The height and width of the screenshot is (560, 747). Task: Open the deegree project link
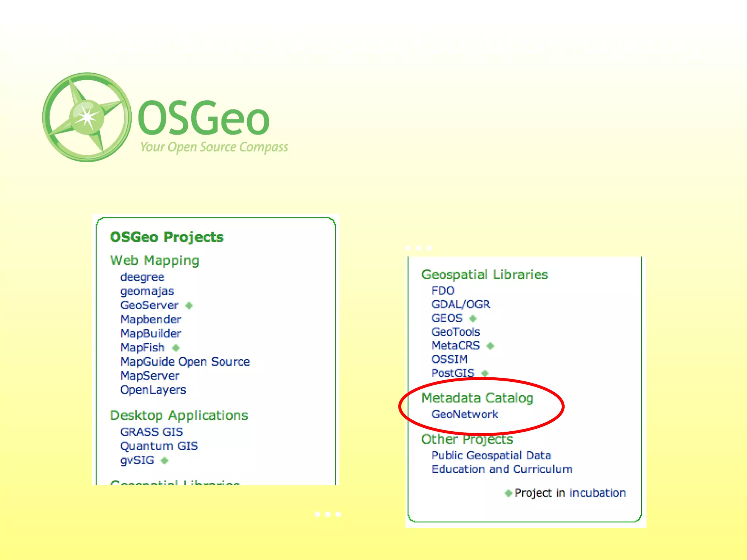pyautogui.click(x=142, y=277)
